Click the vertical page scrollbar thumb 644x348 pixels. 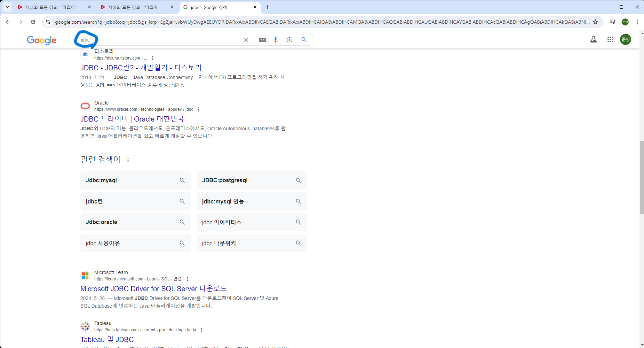(x=642, y=177)
